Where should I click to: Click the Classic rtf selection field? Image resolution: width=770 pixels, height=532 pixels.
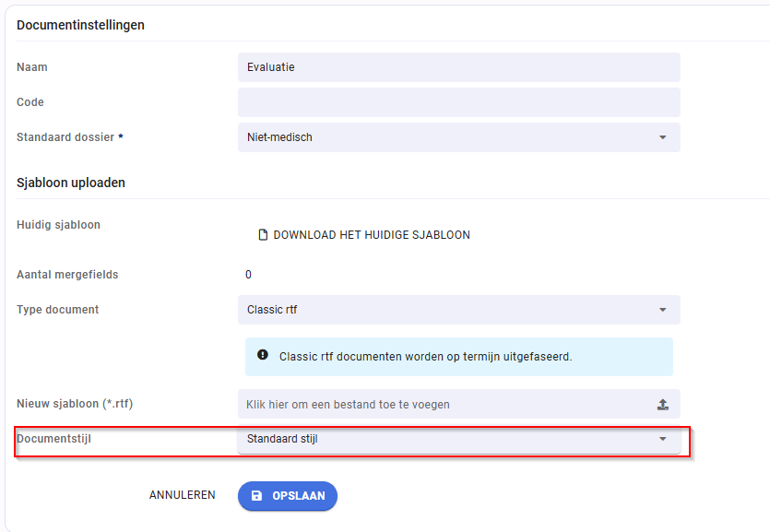[459, 310]
